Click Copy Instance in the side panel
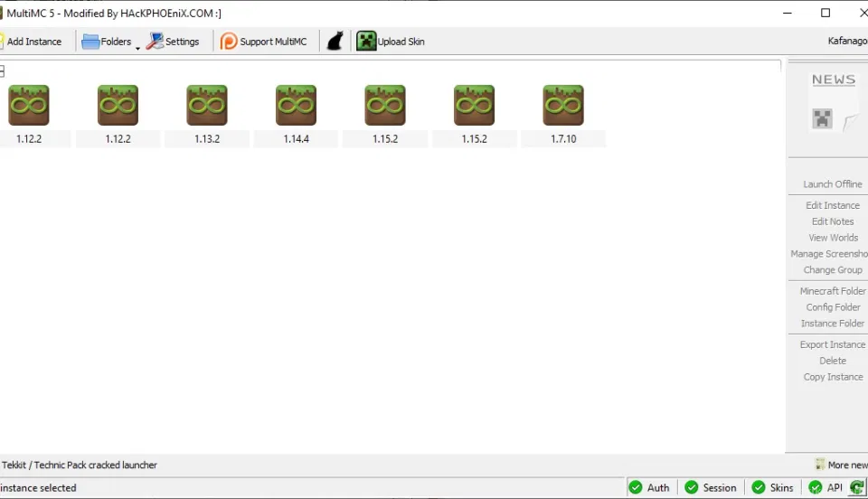 pos(833,377)
